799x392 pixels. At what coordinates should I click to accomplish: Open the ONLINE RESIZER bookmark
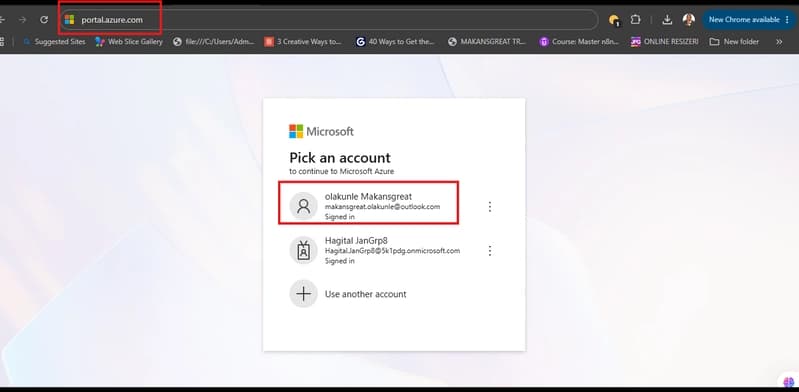[x=664, y=42]
